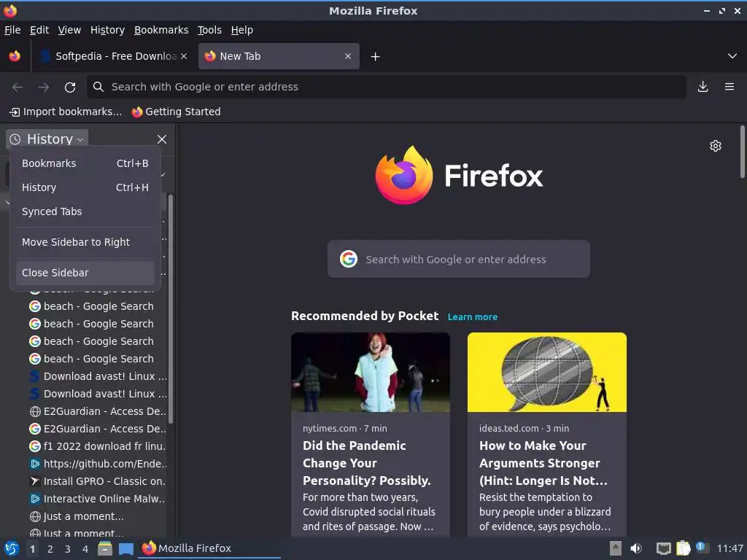Open new tab personalize gear icon
Screen dimensions: 747x560
tap(716, 146)
